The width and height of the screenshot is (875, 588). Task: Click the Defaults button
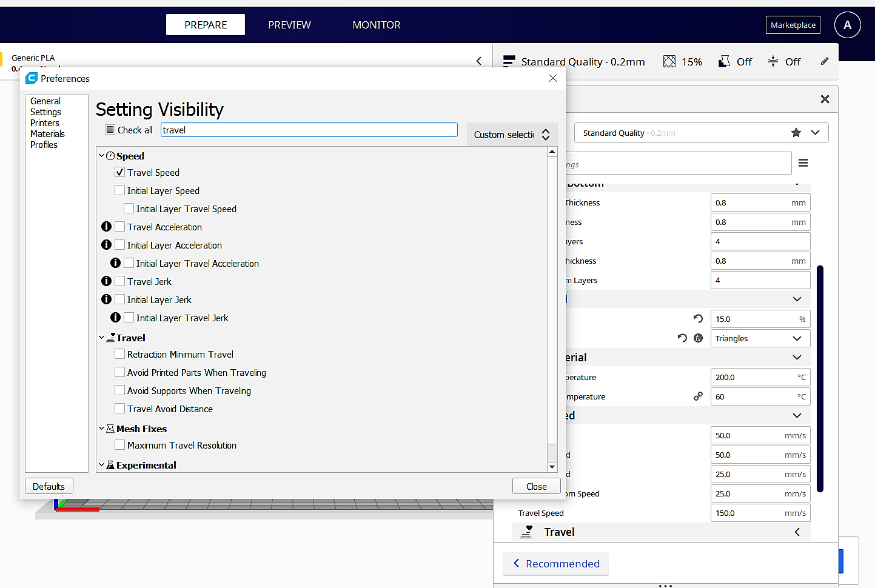tap(49, 486)
